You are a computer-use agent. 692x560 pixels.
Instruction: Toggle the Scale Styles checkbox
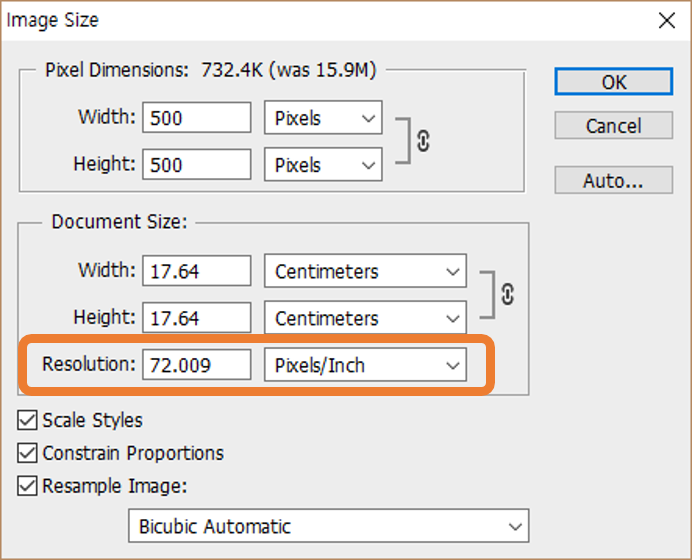tap(28, 420)
